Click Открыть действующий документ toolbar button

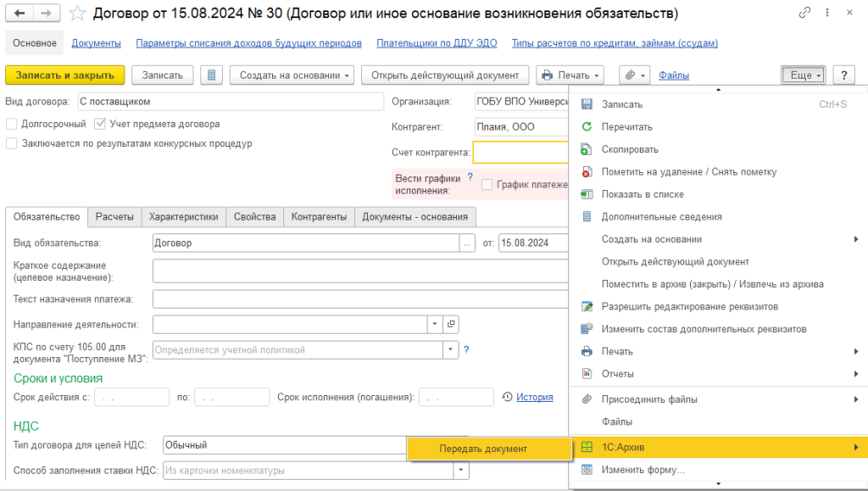pos(445,75)
